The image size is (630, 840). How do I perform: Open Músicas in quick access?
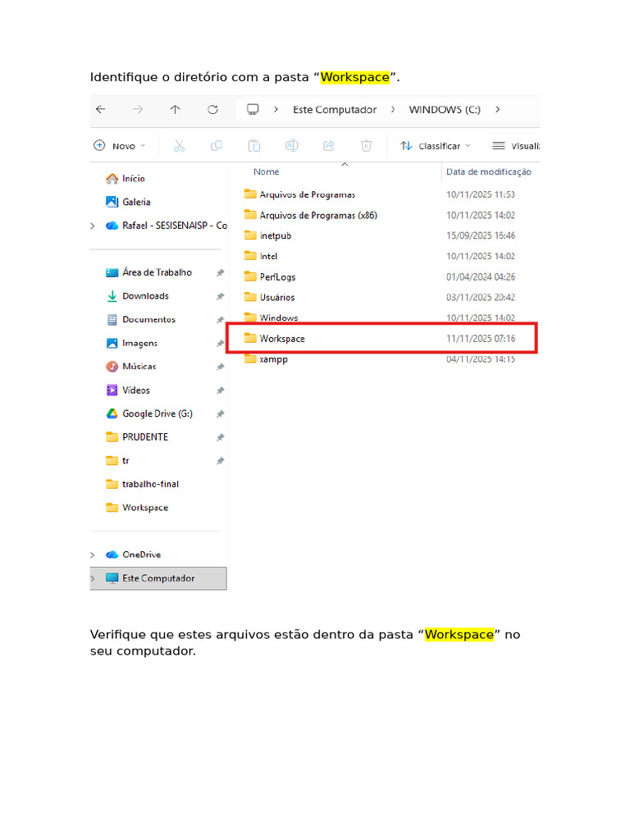pos(131,367)
